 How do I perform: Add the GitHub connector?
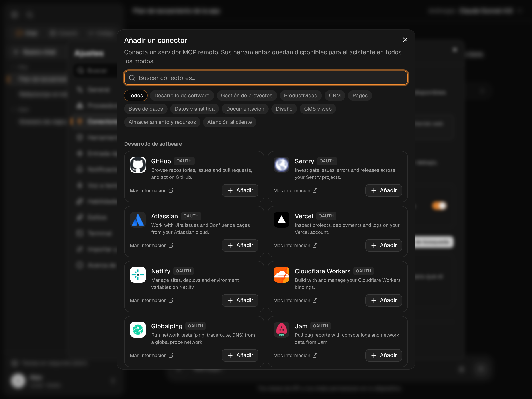(240, 190)
